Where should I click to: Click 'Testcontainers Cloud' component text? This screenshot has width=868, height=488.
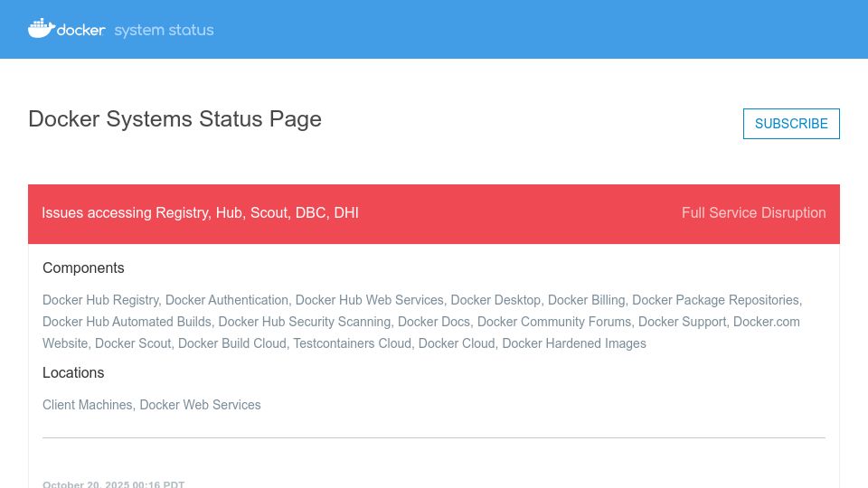click(352, 343)
